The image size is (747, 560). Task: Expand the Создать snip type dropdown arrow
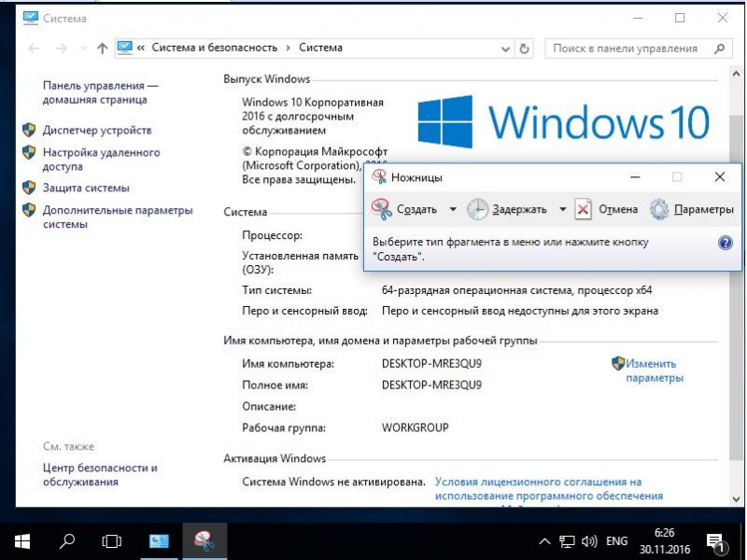[453, 209]
